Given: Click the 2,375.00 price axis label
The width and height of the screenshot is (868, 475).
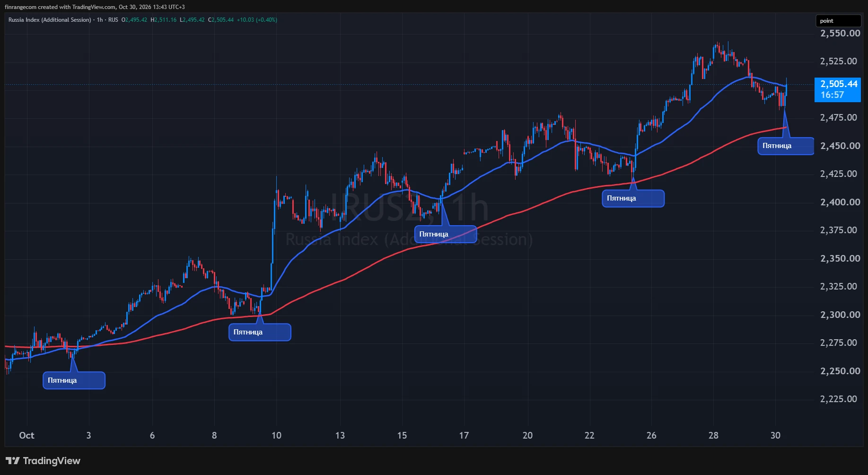Looking at the screenshot, I should (839, 230).
